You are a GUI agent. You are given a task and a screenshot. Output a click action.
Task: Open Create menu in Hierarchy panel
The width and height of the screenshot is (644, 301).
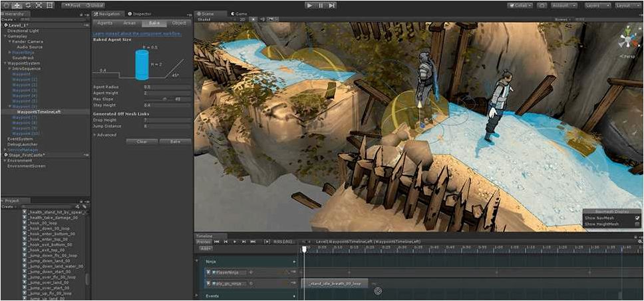pos(8,19)
